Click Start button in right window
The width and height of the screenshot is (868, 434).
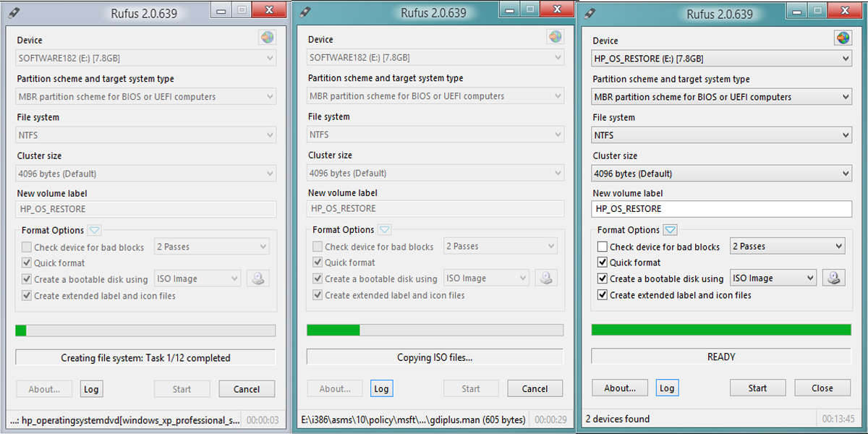[x=757, y=388]
